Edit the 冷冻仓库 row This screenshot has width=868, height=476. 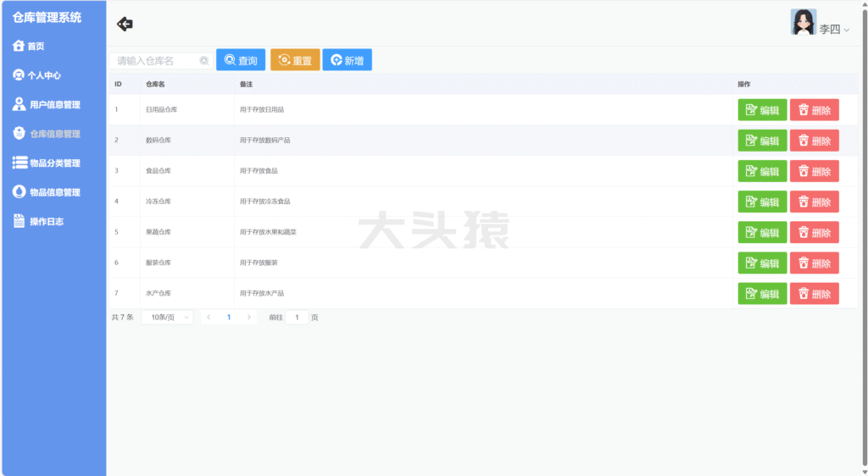[762, 202]
